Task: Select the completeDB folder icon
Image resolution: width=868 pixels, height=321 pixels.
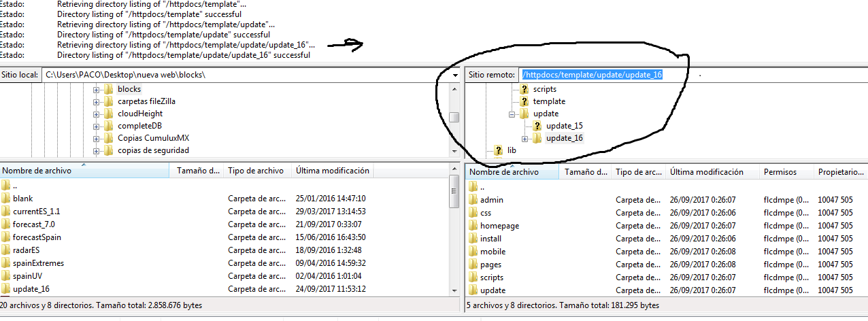Action: pos(108,126)
